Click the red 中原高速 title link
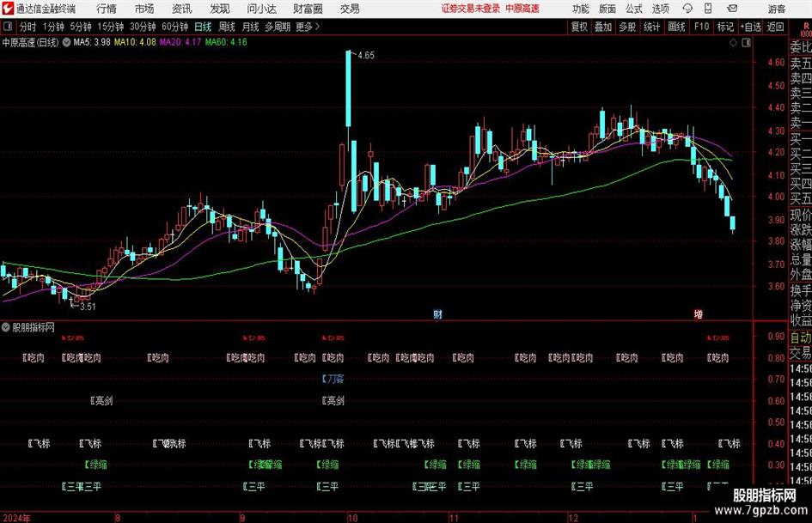812x523 pixels. (522, 9)
